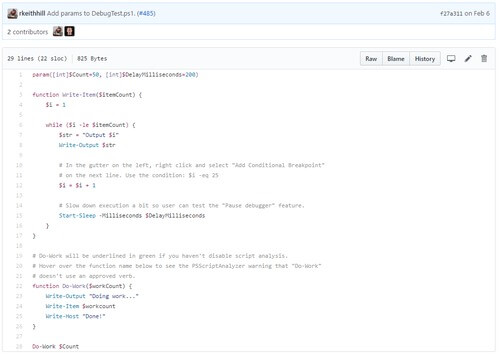Select line number 22

[19, 286]
